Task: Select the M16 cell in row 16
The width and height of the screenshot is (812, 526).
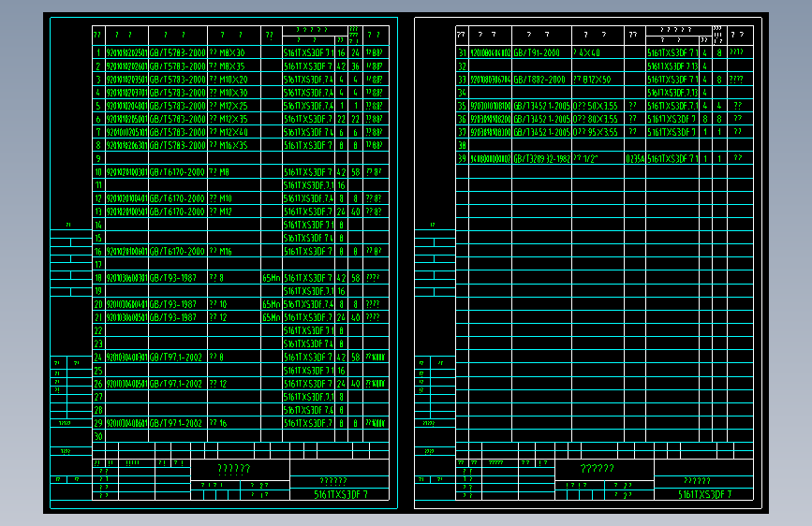Action: click(x=234, y=251)
